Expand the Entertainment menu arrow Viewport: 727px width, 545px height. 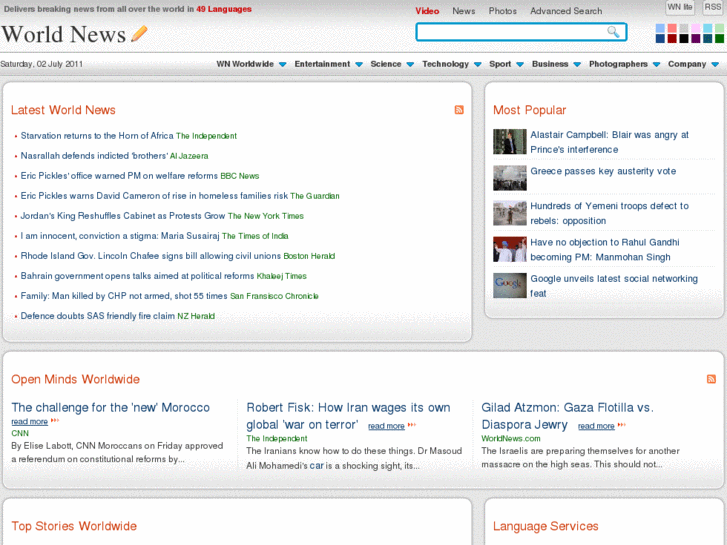[358, 64]
